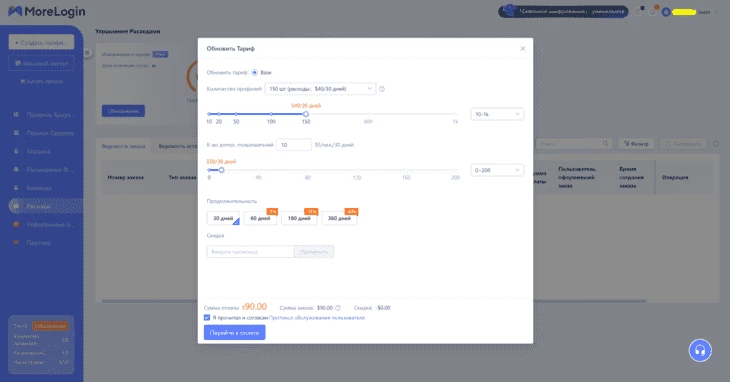
Task: Open the profile quantity dropdown showing 150 шт
Action: click(320, 89)
